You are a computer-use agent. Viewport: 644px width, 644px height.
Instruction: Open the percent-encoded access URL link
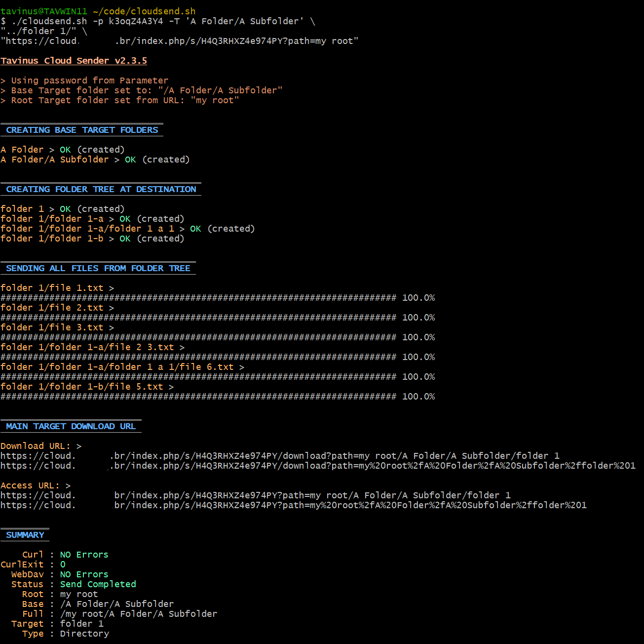[294, 505]
